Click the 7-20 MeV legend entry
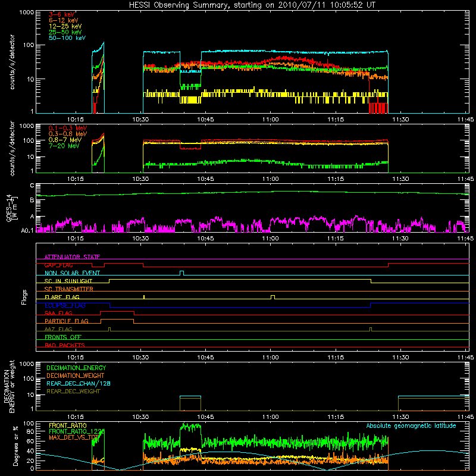This screenshot has width=476, height=476. (64, 146)
